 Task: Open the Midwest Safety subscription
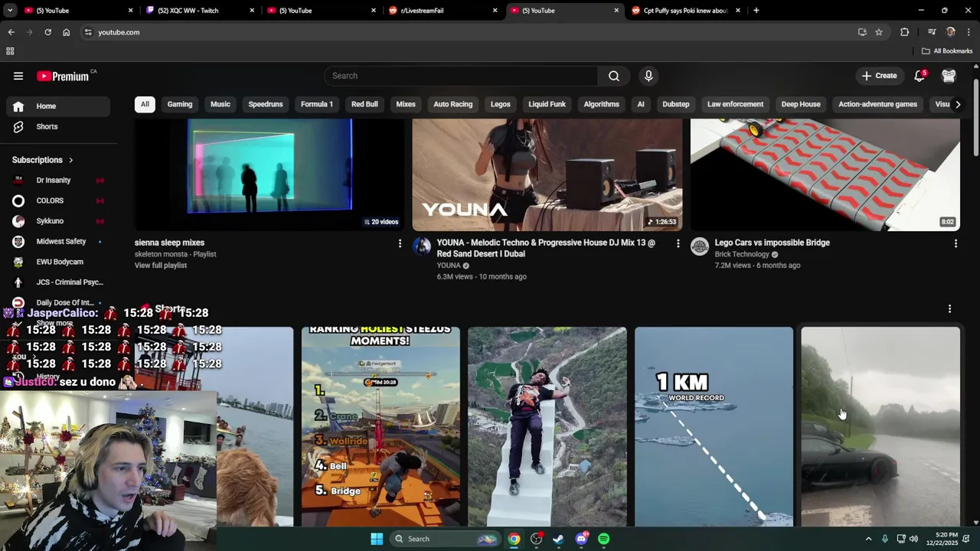click(58, 241)
